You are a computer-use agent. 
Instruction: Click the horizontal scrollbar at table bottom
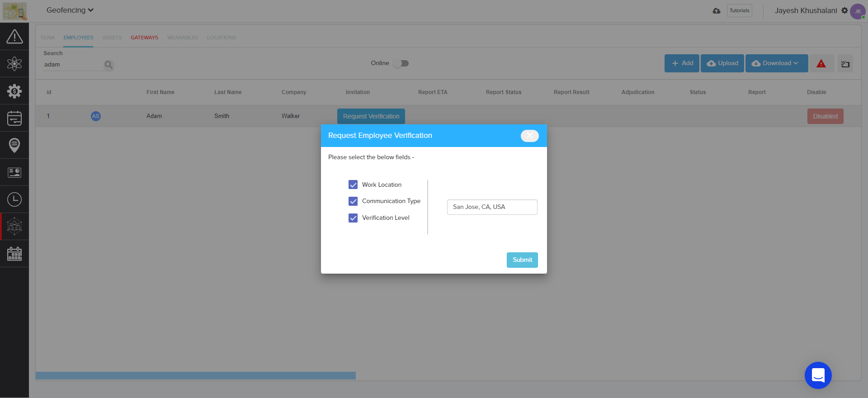(x=196, y=376)
